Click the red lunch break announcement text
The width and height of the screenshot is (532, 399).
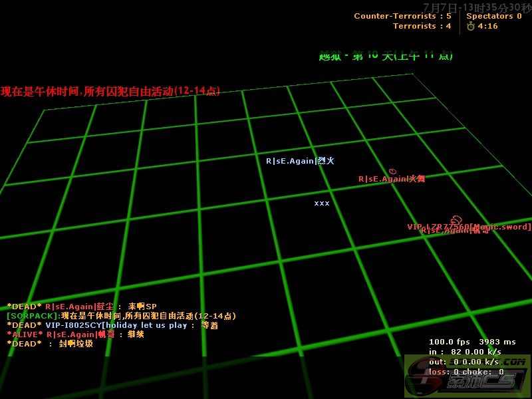(x=110, y=91)
